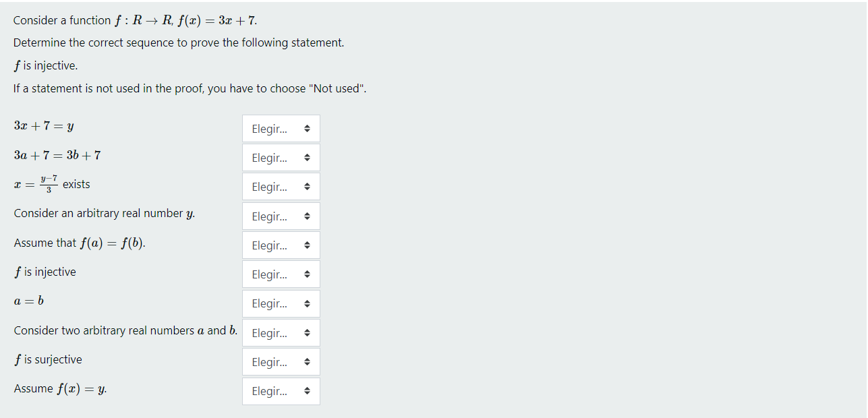Open the dropdown beside "3a + 7 = 3b + 7"
The height and width of the screenshot is (418, 868).
coord(281,157)
